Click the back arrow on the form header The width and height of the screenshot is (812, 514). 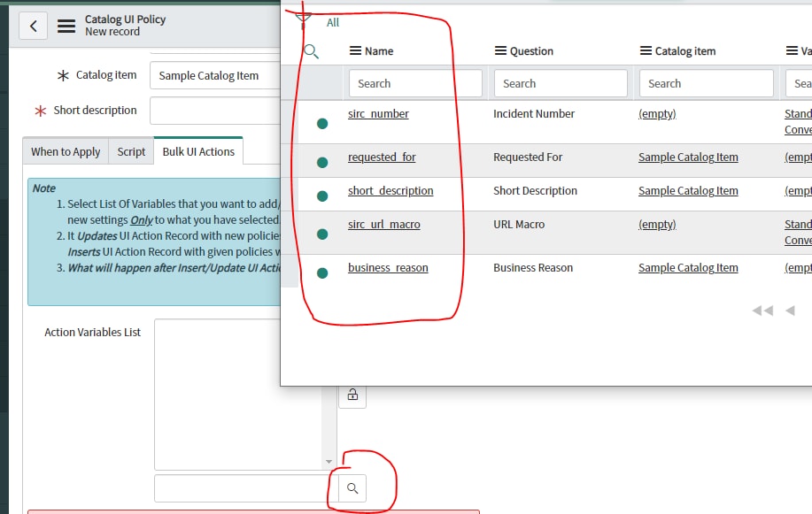click(x=33, y=25)
